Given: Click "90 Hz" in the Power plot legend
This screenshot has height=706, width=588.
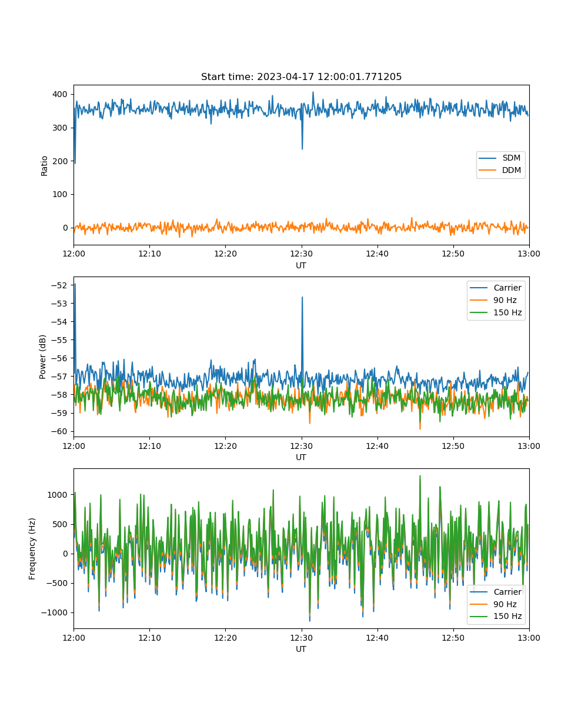Looking at the screenshot, I should 505,300.
